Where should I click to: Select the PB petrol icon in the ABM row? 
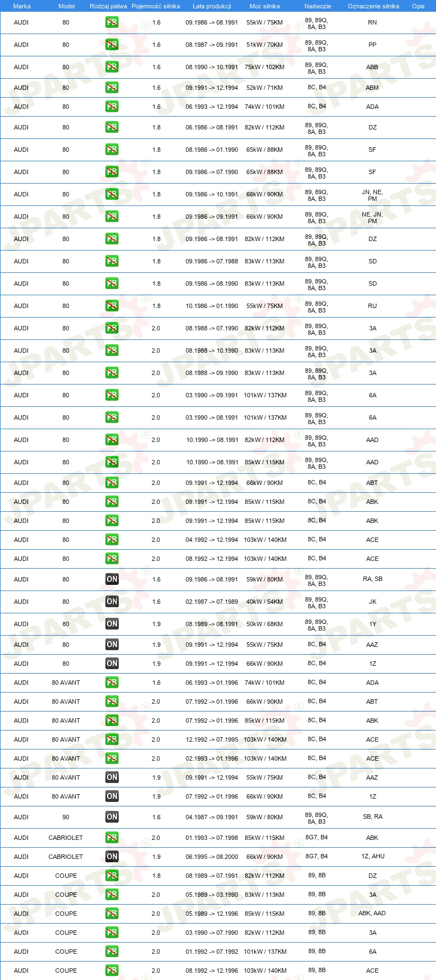pos(112,88)
